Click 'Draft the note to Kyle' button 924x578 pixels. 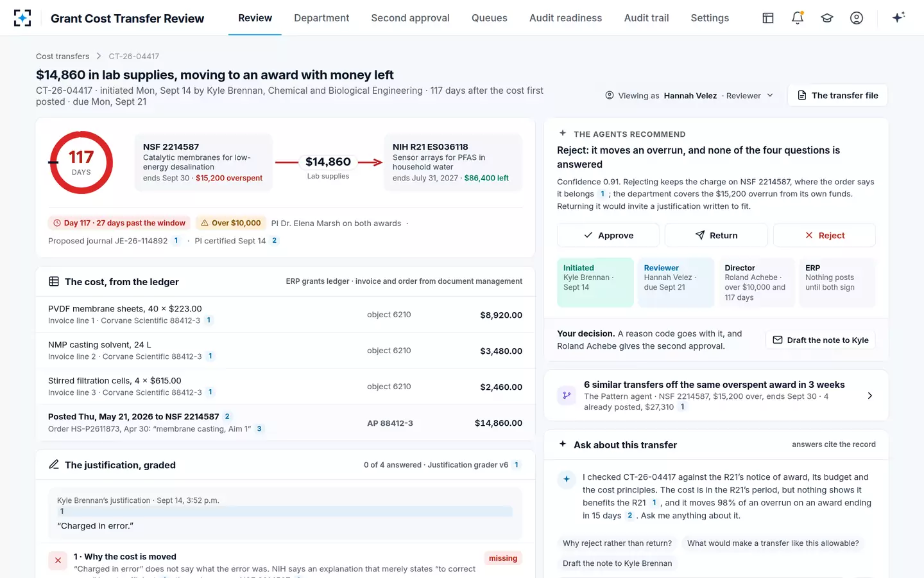(821, 340)
